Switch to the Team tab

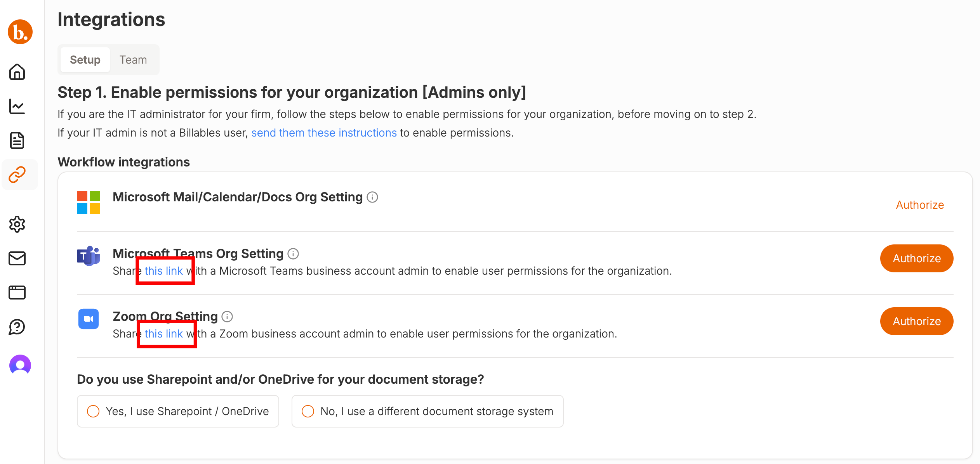point(133,60)
